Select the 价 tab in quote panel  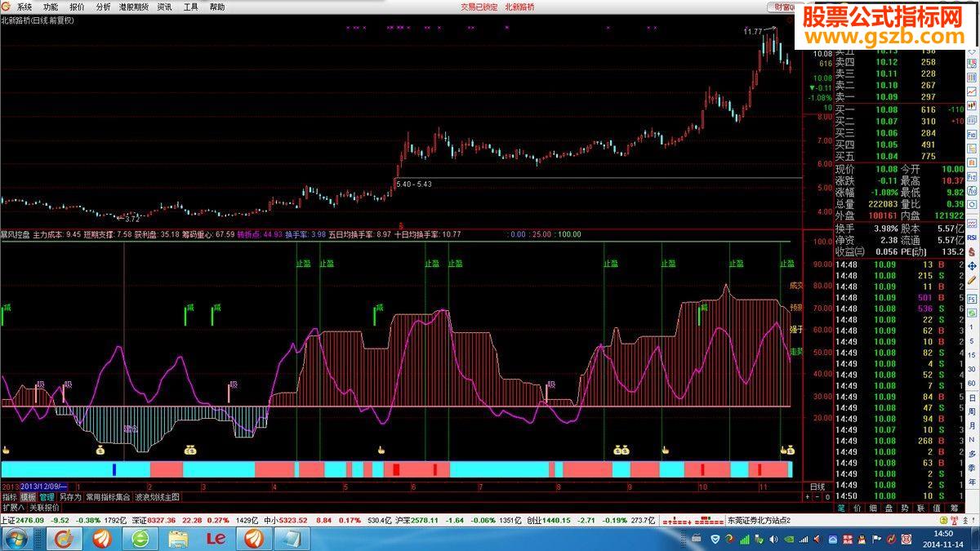(857, 508)
